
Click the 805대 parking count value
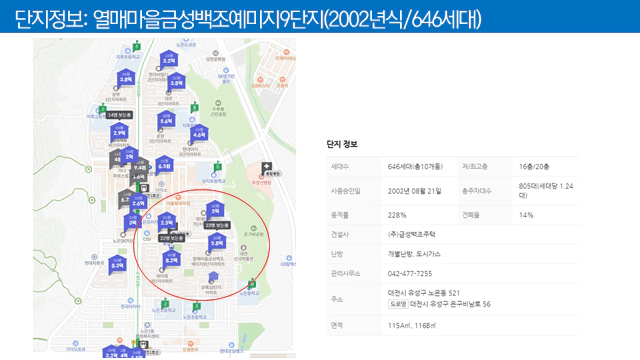(x=546, y=191)
